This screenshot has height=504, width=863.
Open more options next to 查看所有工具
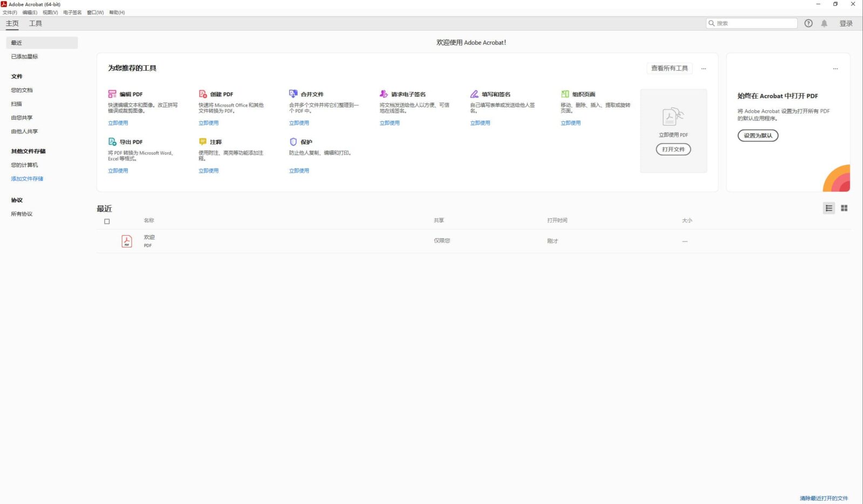click(703, 68)
